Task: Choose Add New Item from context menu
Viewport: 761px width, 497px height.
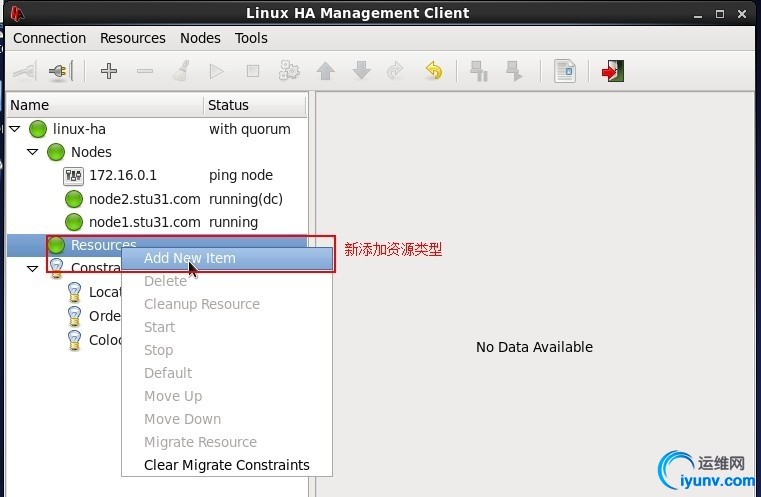Action: (190, 258)
